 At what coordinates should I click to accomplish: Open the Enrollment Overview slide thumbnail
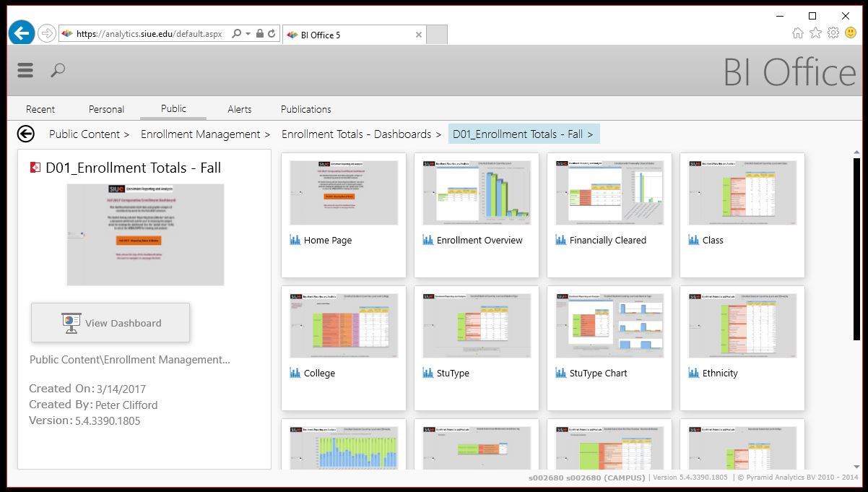(477, 193)
